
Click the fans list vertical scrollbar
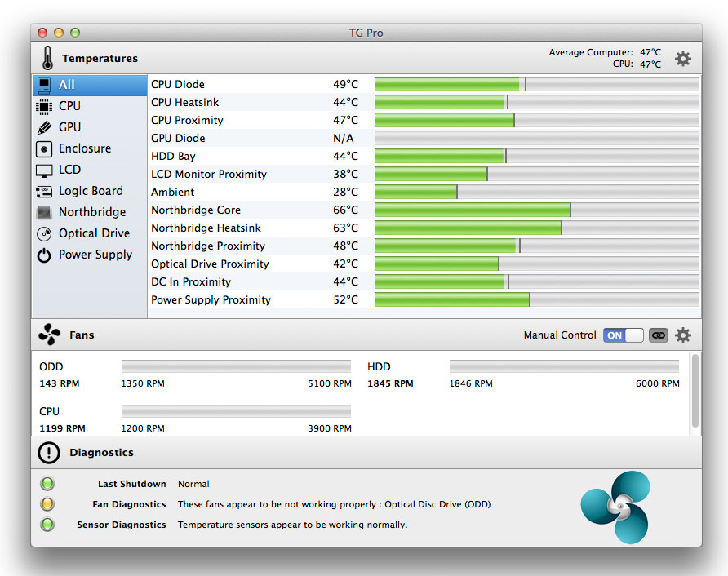click(695, 390)
